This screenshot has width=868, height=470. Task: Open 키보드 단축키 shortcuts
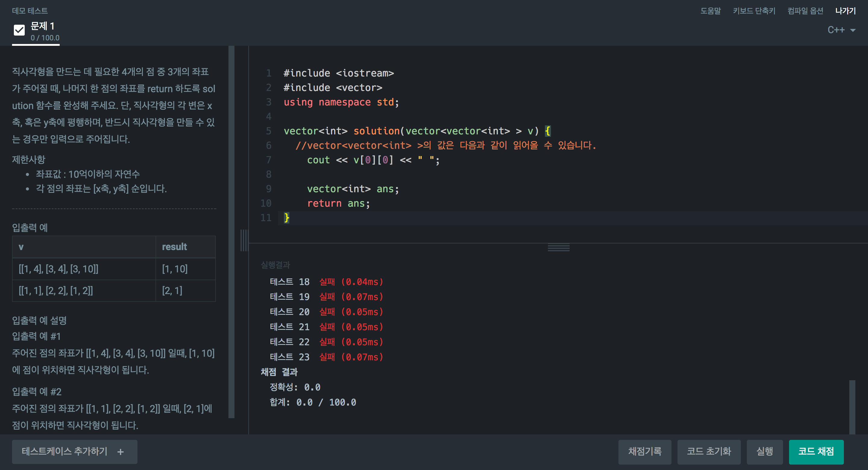coord(754,11)
